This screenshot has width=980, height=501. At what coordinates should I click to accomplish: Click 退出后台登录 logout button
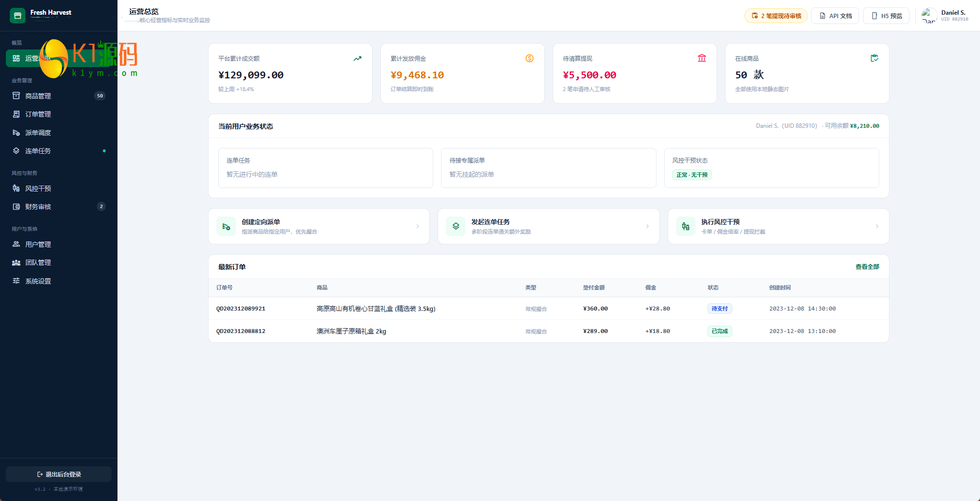[x=59, y=474]
